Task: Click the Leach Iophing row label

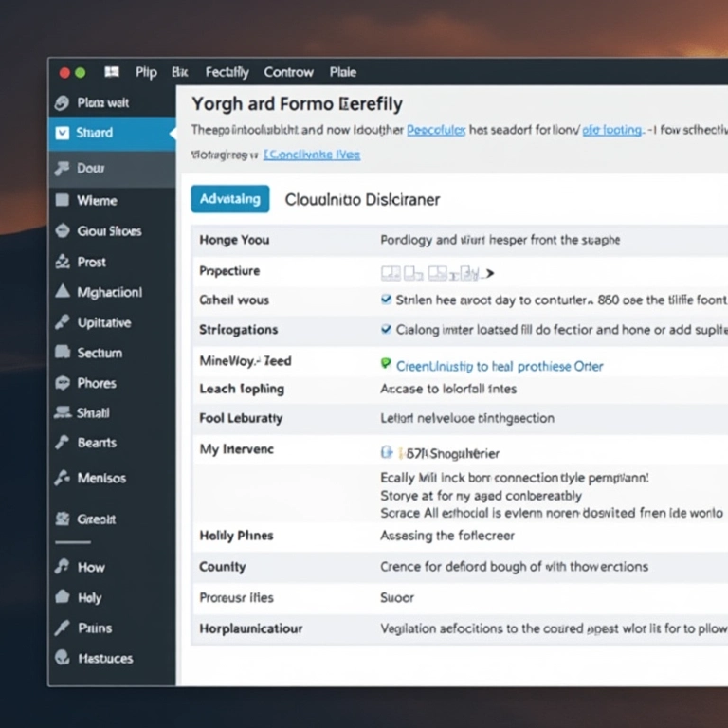Action: 242,389
